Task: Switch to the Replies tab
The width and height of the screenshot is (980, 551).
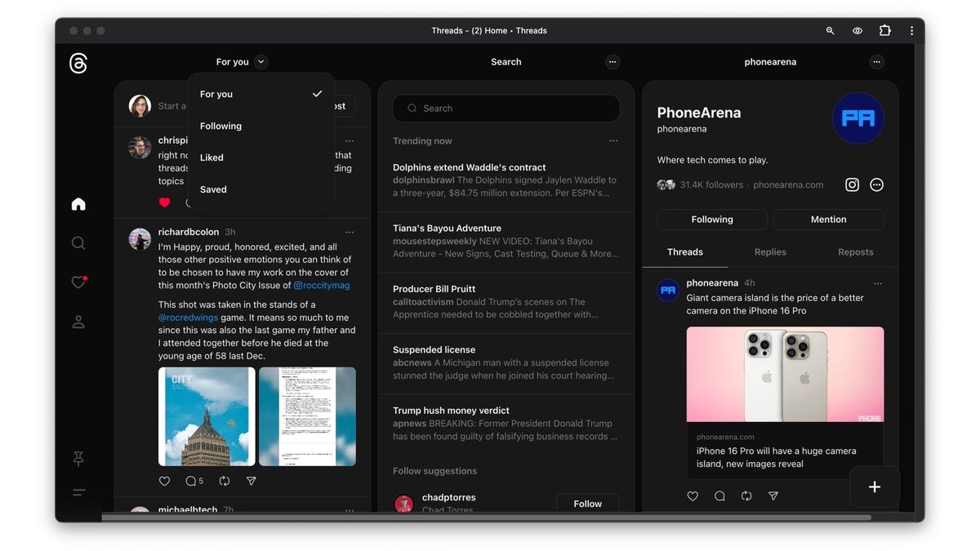Action: coord(769,251)
